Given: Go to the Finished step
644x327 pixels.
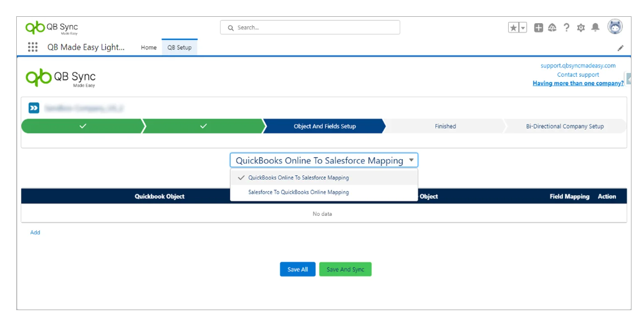Looking at the screenshot, I should click(x=445, y=126).
